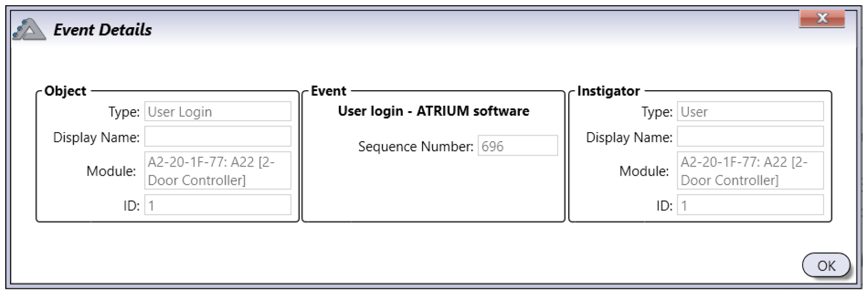Image resolution: width=868 pixels, height=294 pixels.
Task: Click the Instigator ID field
Action: [x=750, y=205]
